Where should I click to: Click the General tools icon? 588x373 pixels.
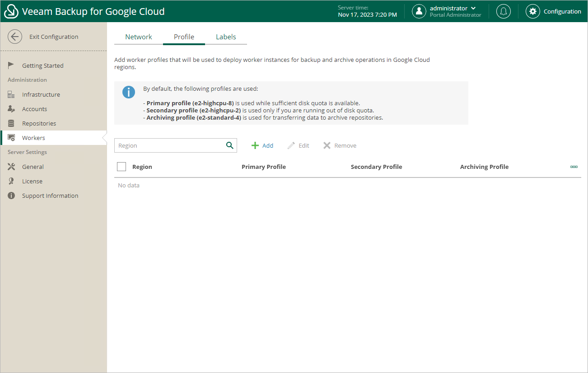coord(11,167)
